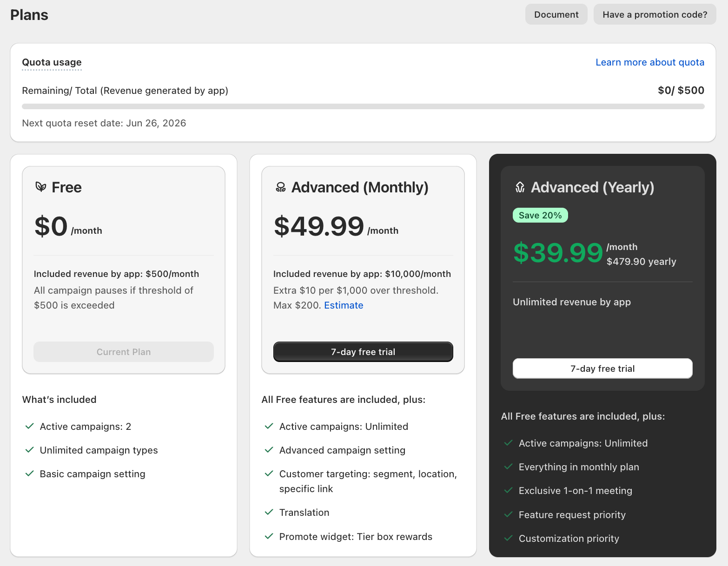Click the $479.90 yearly text
Viewport: 728px width, 566px height.
pyautogui.click(x=642, y=262)
